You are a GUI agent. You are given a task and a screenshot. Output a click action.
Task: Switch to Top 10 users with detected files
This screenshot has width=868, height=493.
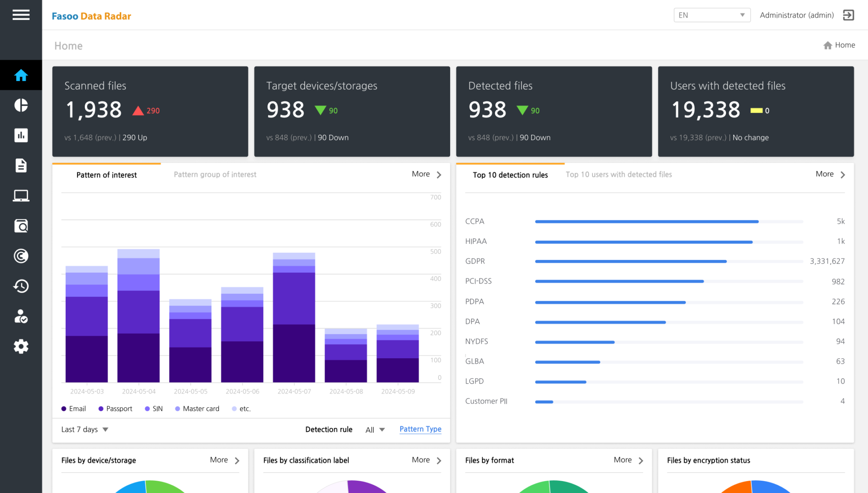click(618, 174)
